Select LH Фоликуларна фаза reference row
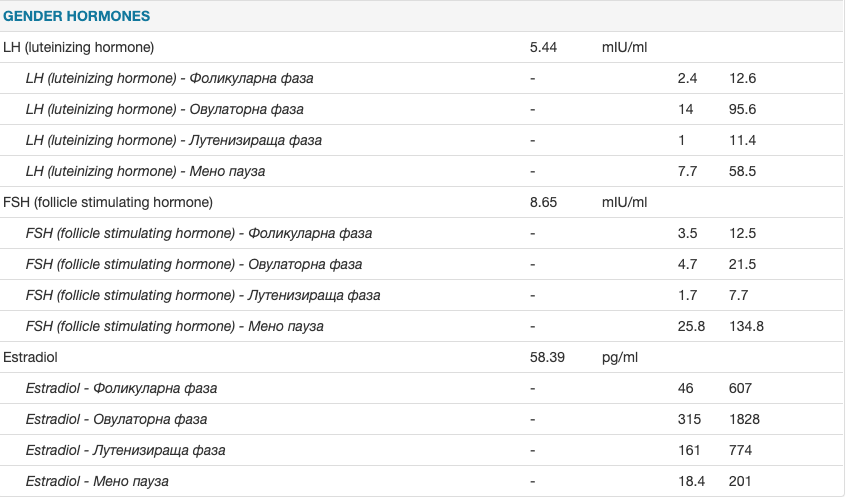 click(176, 78)
